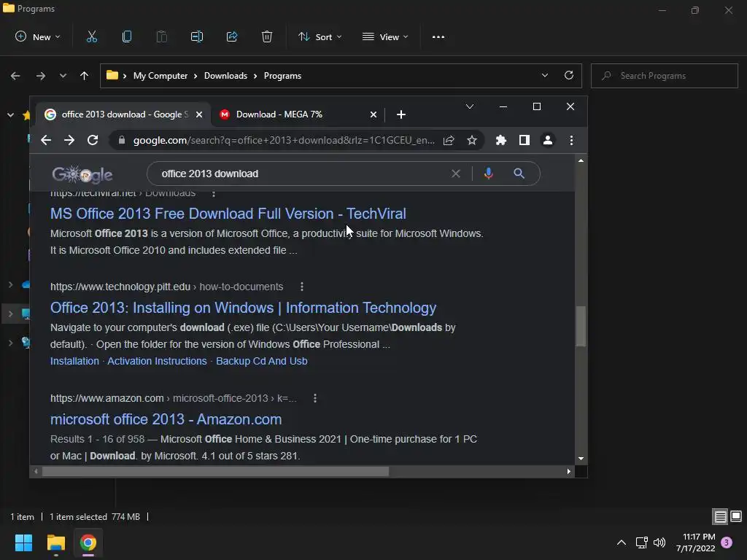The image size is (747, 560).
Task: Go up one folder level in Explorer
Action: coord(85,76)
